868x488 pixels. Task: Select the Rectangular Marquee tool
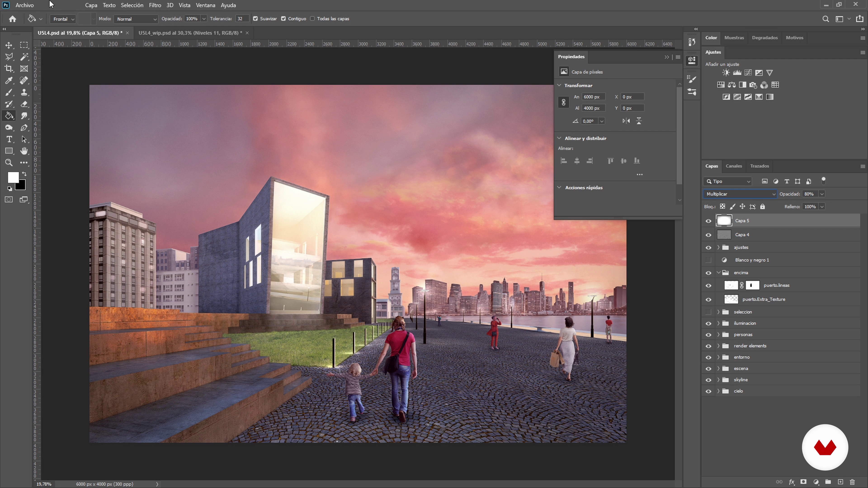pos(24,45)
